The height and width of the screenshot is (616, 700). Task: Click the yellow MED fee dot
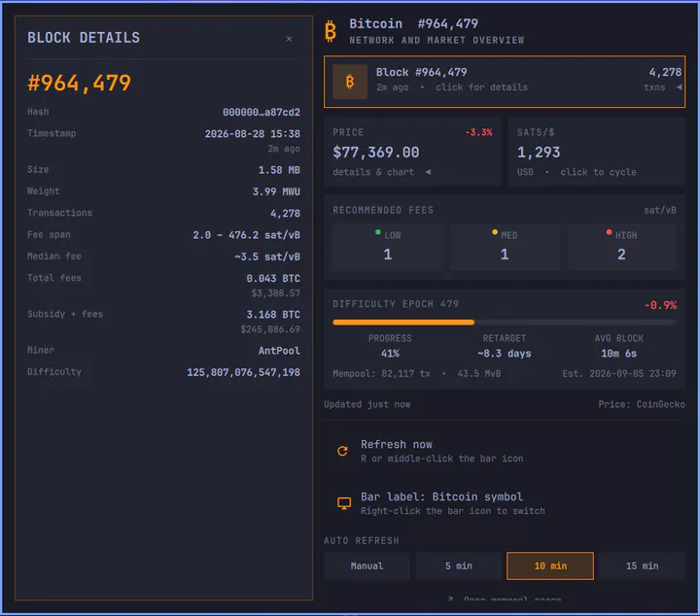[x=495, y=232]
